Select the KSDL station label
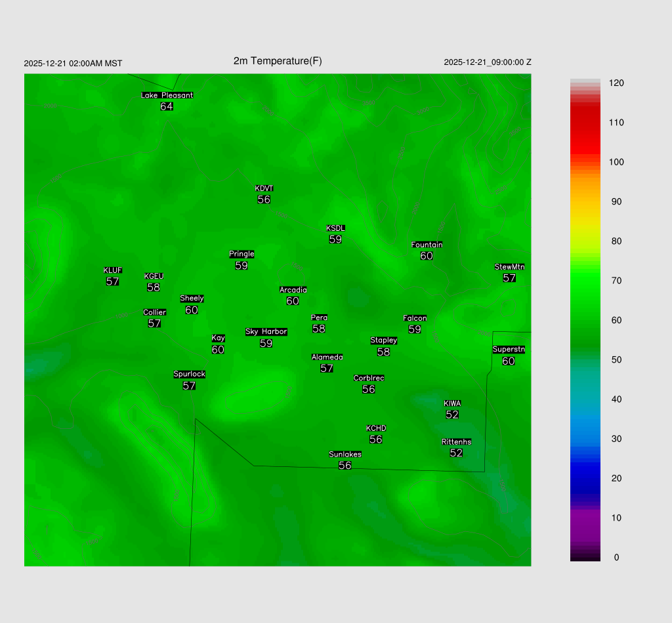The height and width of the screenshot is (623, 672). pyautogui.click(x=335, y=228)
